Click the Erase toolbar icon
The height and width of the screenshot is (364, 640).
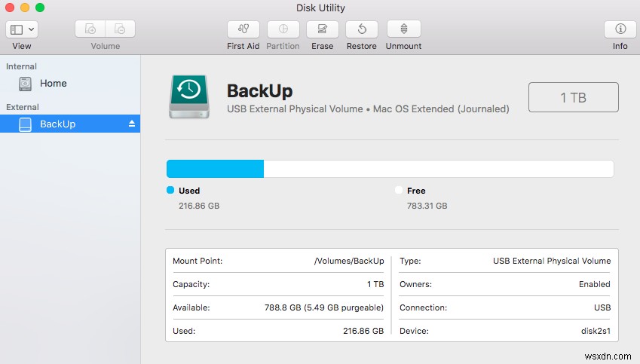pyautogui.click(x=322, y=29)
